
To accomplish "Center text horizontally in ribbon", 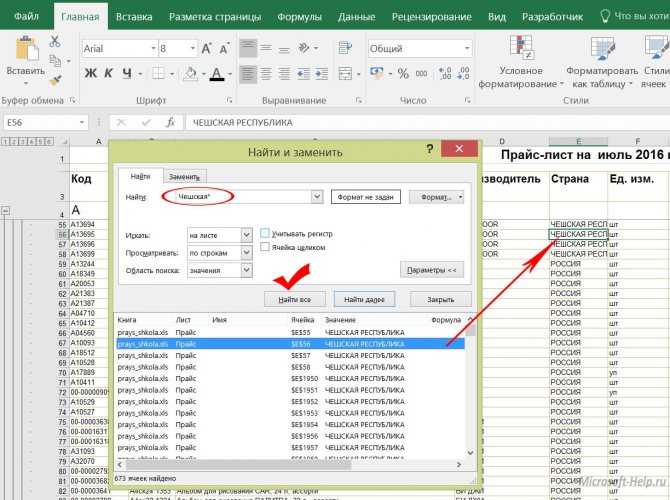I will click(x=266, y=74).
